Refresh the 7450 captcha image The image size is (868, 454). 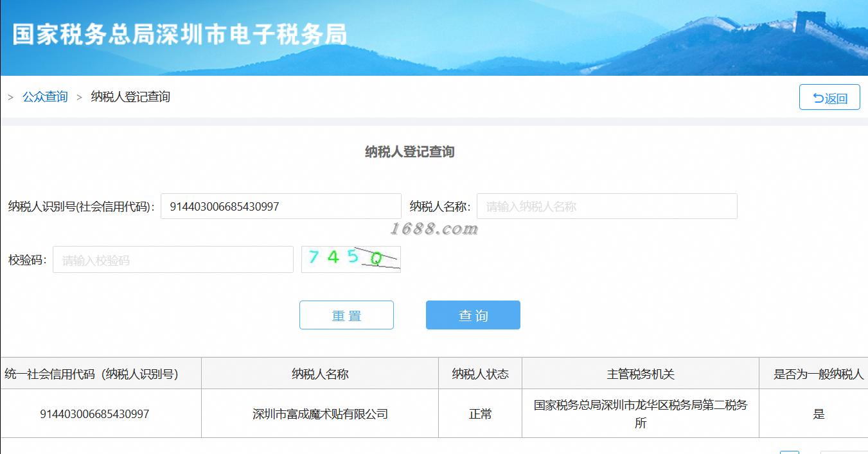(351, 259)
